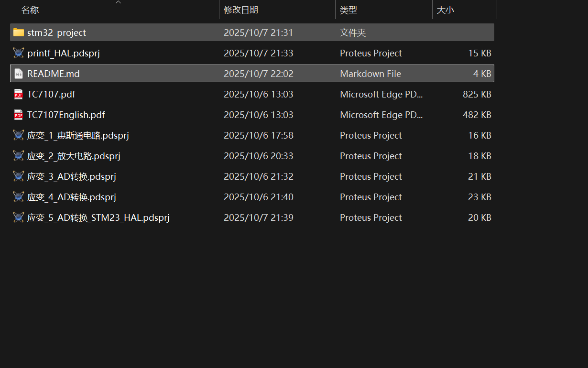Toggle the sort arrow above 名称
This screenshot has width=588, height=368.
[119, 2]
